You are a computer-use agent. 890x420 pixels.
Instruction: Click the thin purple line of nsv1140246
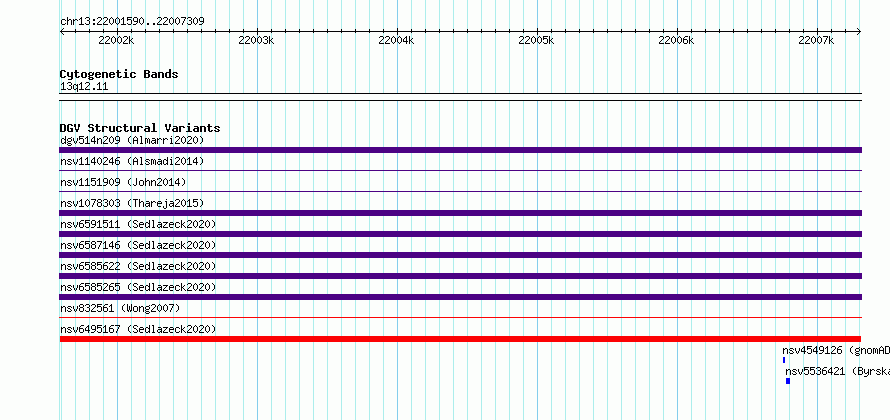point(460,170)
